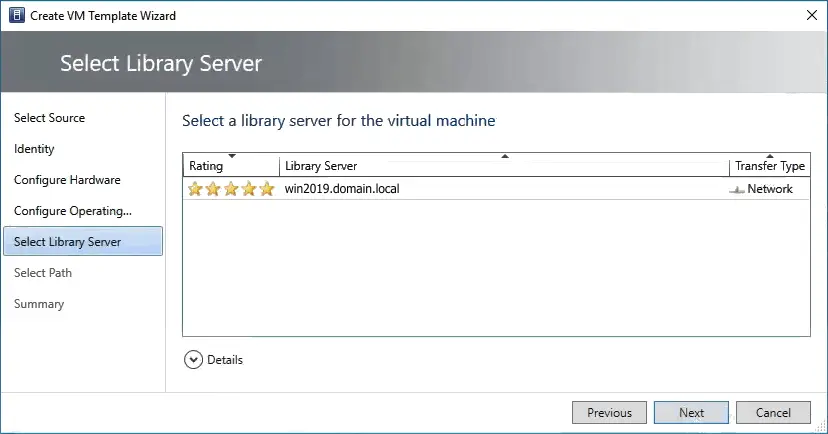Click the Select Path step
828x434 pixels.
[43, 273]
